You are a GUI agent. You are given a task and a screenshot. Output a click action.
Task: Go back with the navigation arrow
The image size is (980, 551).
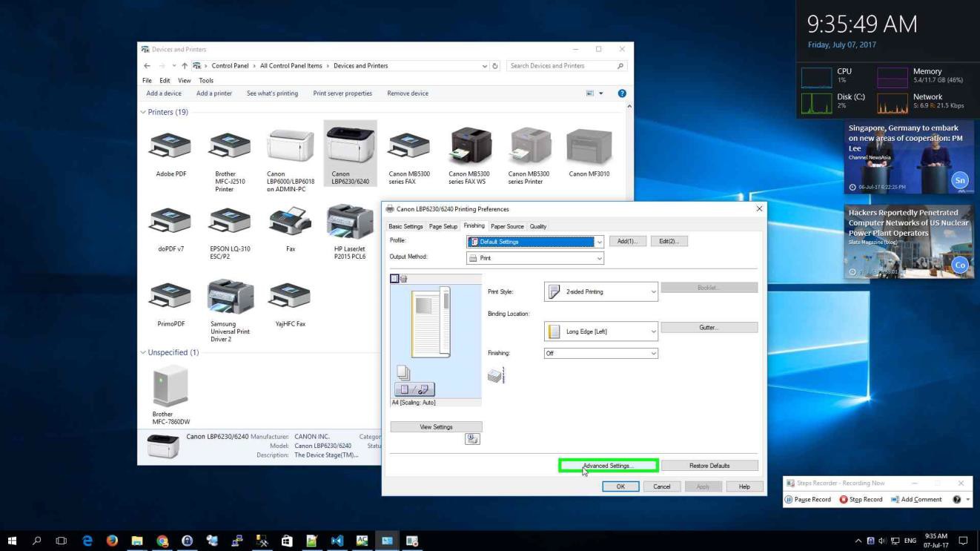(x=147, y=66)
